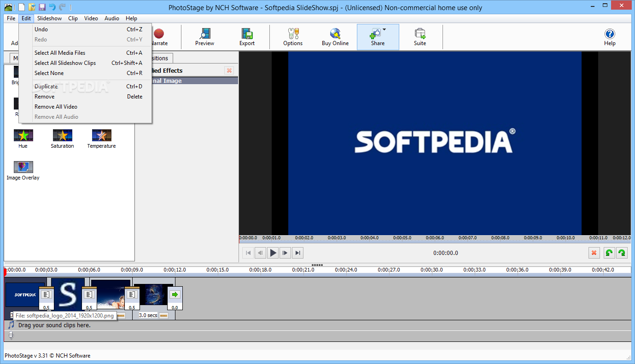Viewport: 635px width, 364px height.
Task: Select the Image Overlay effect icon
Action: 23,167
